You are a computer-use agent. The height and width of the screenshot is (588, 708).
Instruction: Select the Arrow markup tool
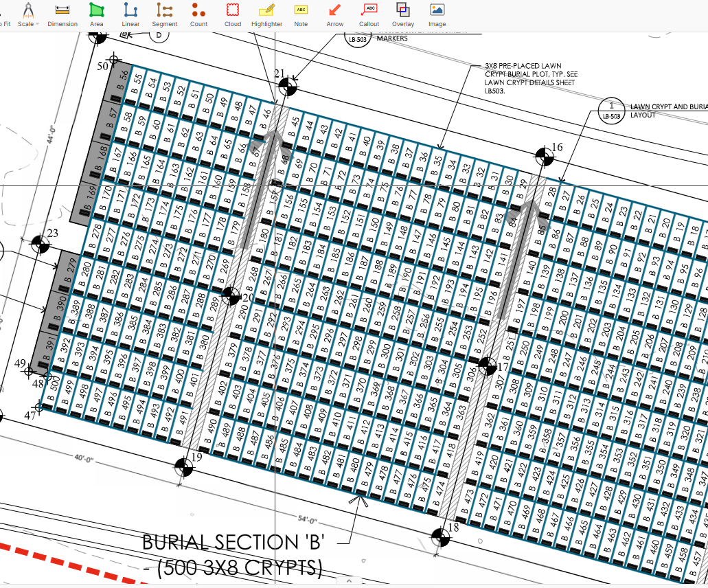tap(335, 15)
